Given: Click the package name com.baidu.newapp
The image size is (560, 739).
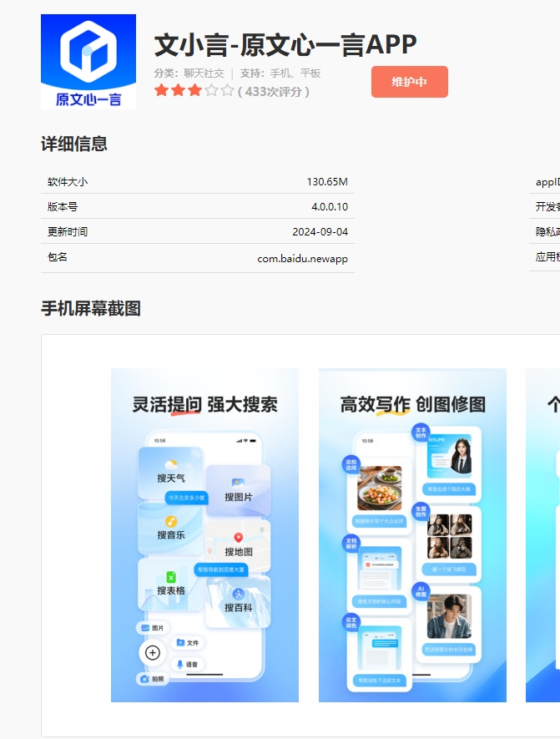Looking at the screenshot, I should pyautogui.click(x=302, y=259).
